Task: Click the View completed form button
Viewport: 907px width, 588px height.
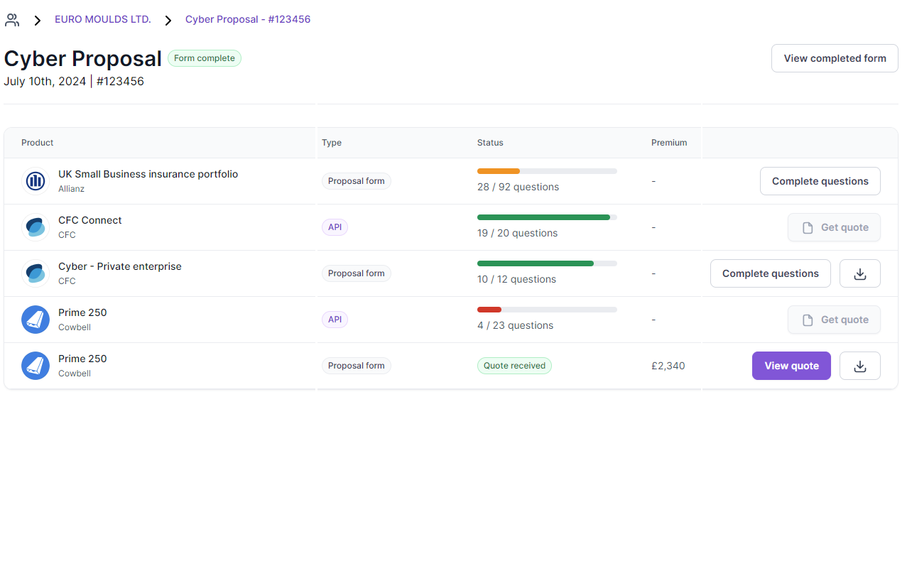Action: click(x=835, y=58)
